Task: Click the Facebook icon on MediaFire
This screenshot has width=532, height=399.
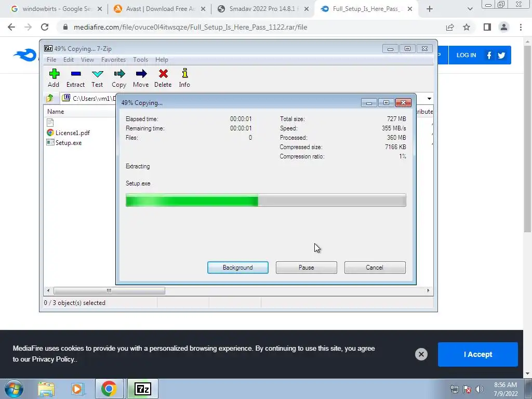Action: coord(489,55)
